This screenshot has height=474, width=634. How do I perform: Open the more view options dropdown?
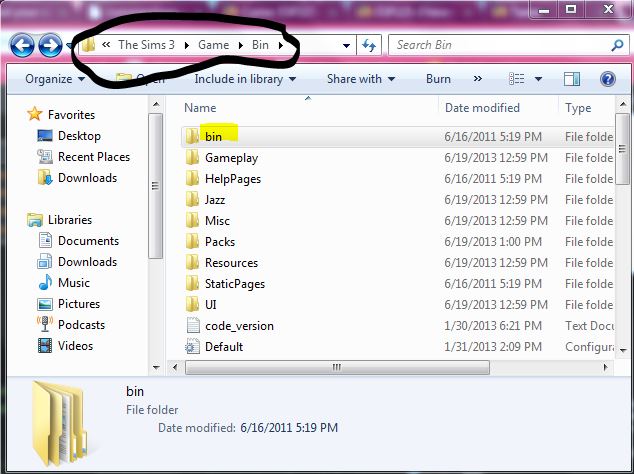point(538,79)
